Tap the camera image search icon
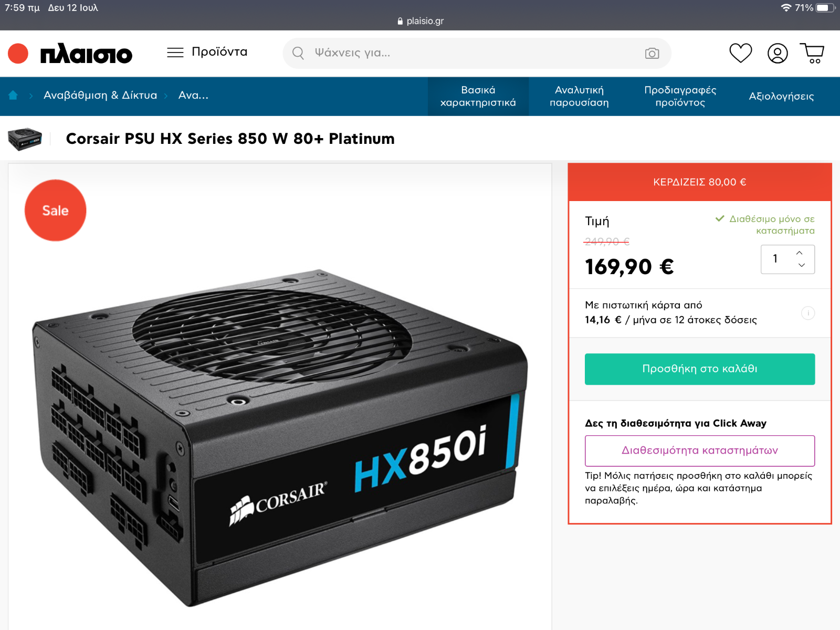The width and height of the screenshot is (840, 630). [652, 53]
